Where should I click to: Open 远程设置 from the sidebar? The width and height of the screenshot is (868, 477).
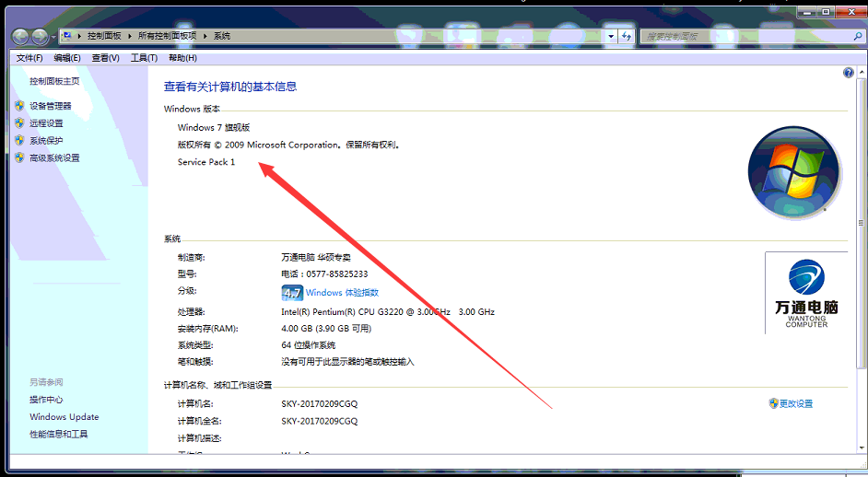point(46,122)
